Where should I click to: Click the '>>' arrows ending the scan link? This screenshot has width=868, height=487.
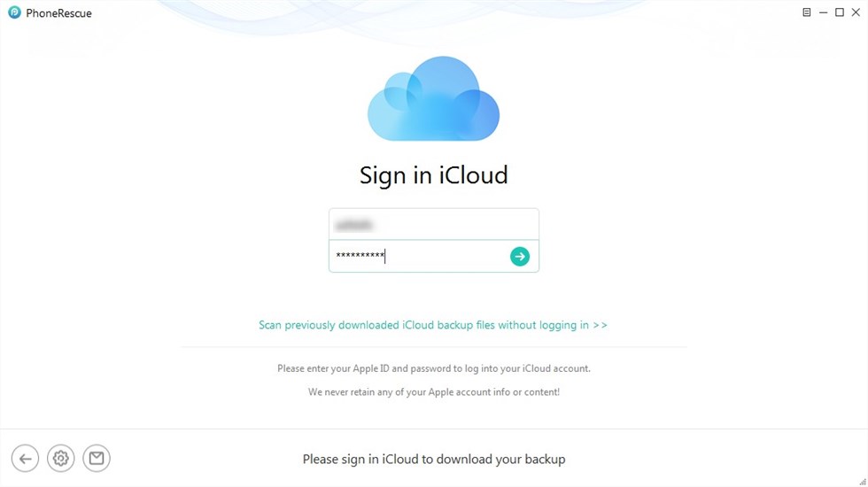[x=601, y=325]
